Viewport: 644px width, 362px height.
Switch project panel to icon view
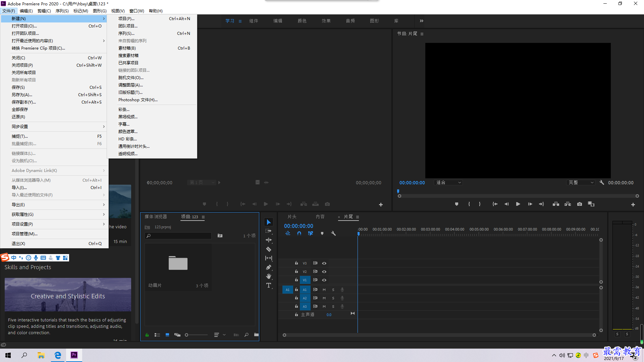click(x=167, y=335)
